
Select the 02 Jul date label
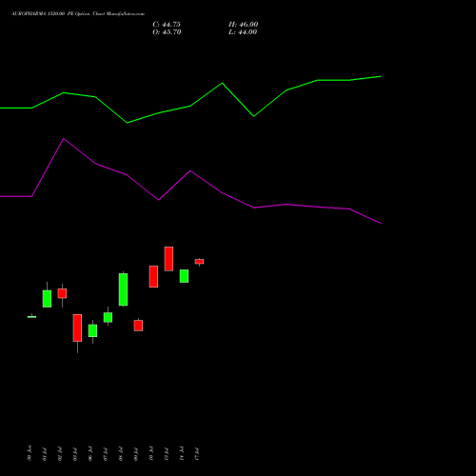pos(60,454)
